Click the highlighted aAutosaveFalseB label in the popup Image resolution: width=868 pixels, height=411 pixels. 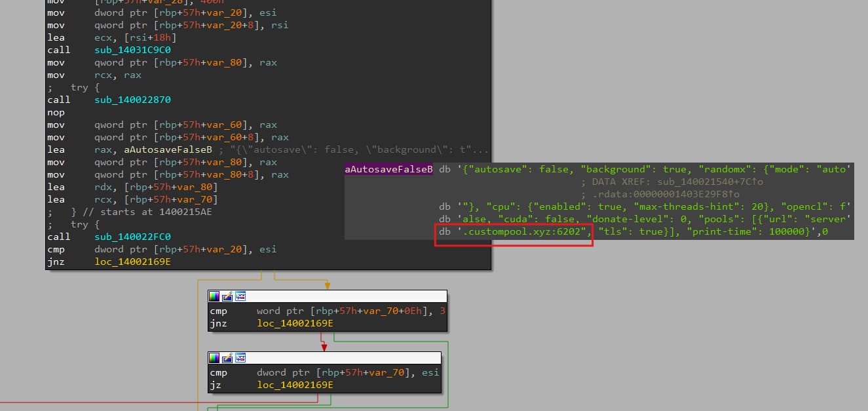point(388,169)
